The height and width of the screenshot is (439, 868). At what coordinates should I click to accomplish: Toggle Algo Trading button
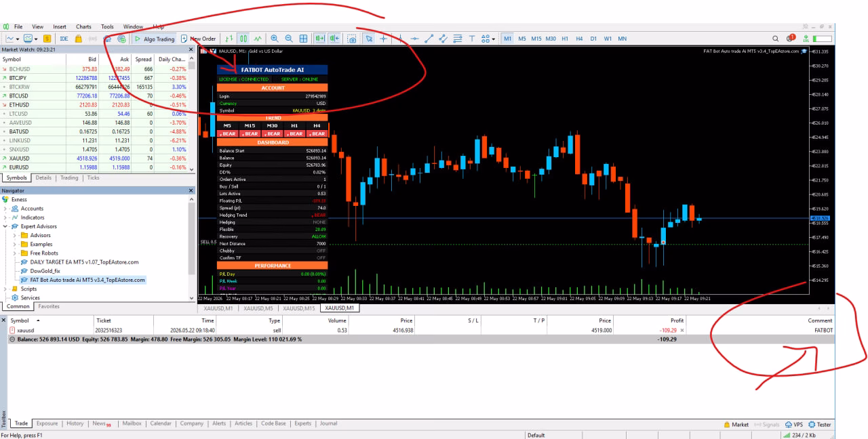point(154,39)
